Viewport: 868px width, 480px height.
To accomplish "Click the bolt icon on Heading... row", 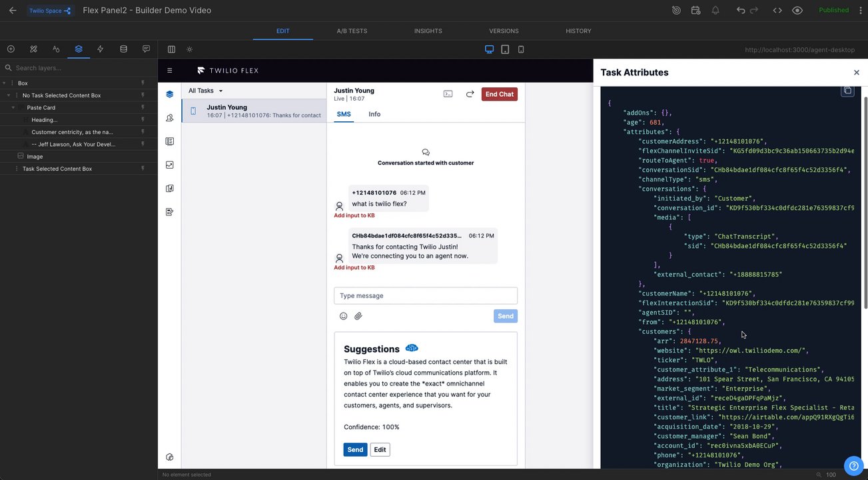I will [143, 120].
